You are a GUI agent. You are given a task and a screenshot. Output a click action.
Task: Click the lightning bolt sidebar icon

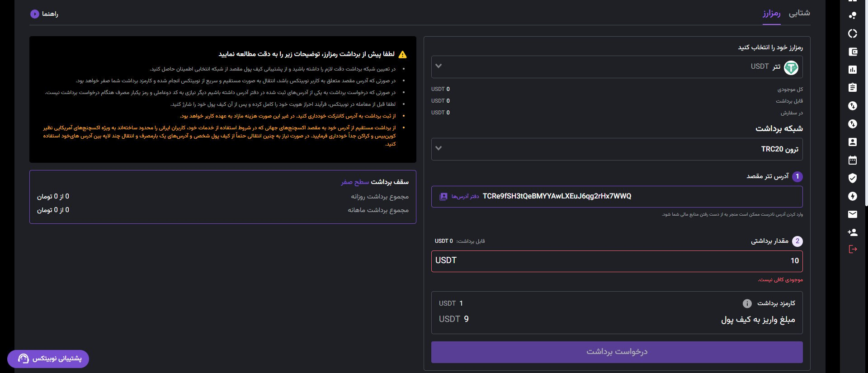pyautogui.click(x=853, y=196)
